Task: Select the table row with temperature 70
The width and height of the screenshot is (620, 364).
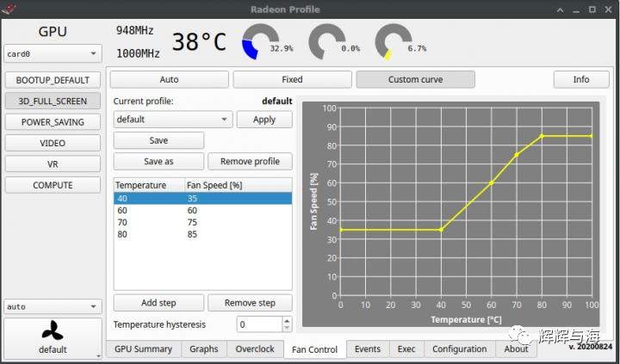Action: click(x=203, y=222)
